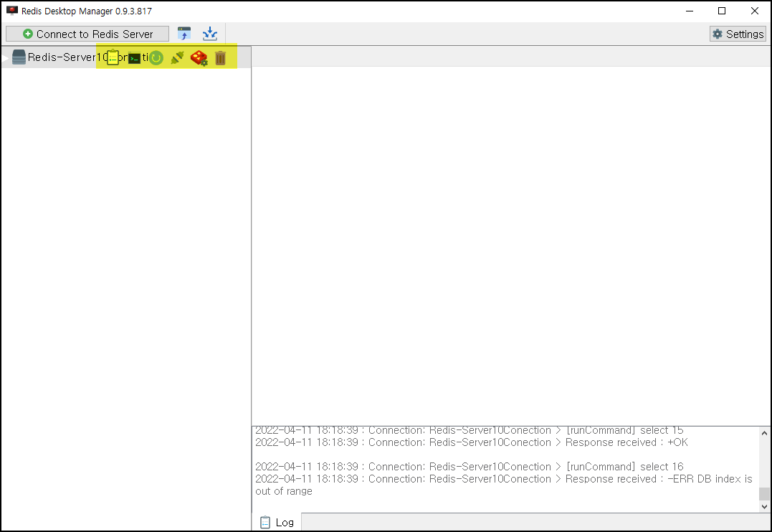Switch to the Log tab
Screen dimensions: 772x532
(x=277, y=522)
